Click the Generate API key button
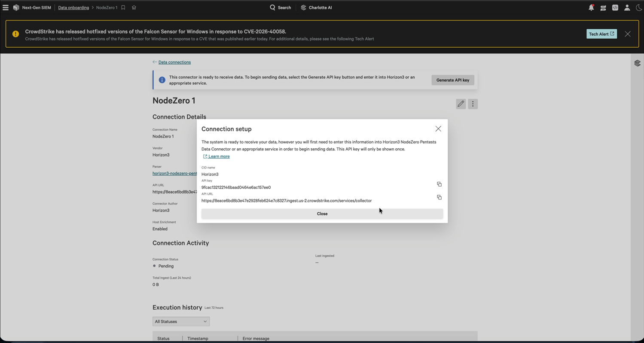The width and height of the screenshot is (644, 343). pos(453,80)
